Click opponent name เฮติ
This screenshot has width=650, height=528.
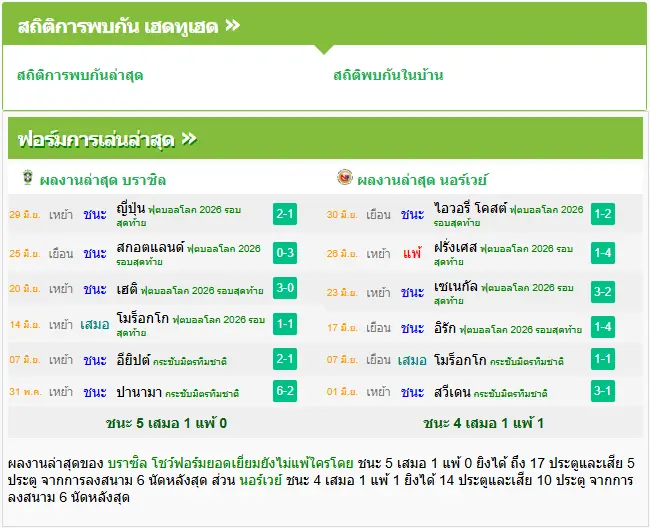coord(127,289)
